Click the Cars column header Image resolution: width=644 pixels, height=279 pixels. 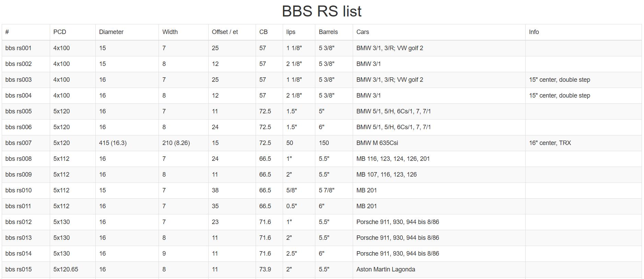(363, 32)
